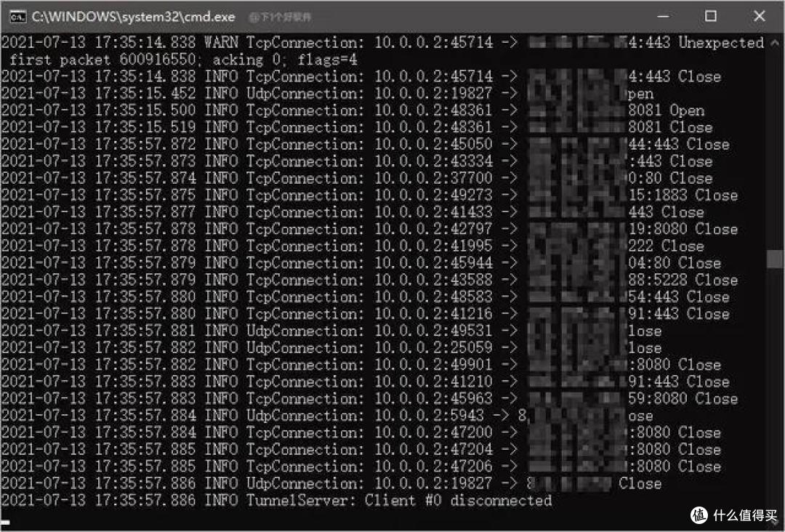Click source address 10.0.0.2:47200

(x=433, y=434)
